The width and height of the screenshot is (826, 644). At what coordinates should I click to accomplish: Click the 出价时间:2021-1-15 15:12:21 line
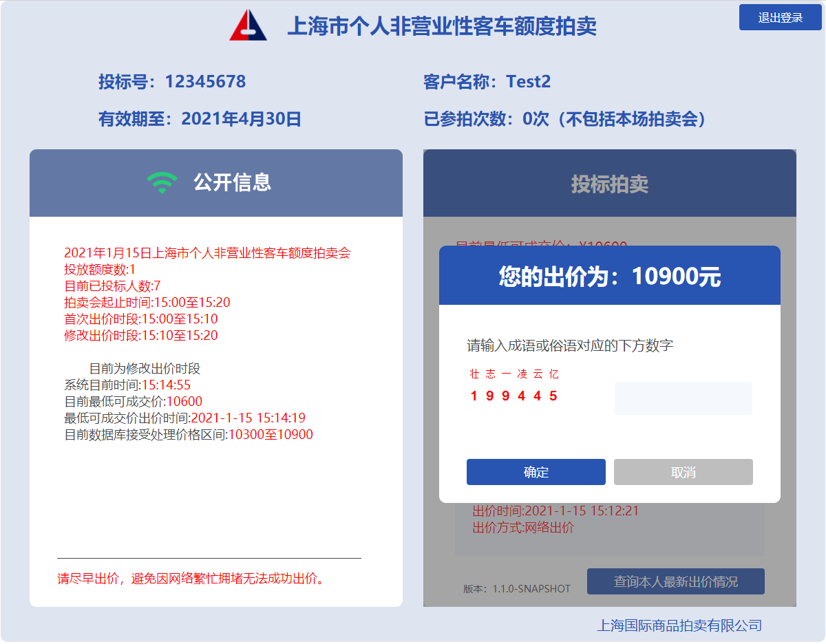point(555,511)
